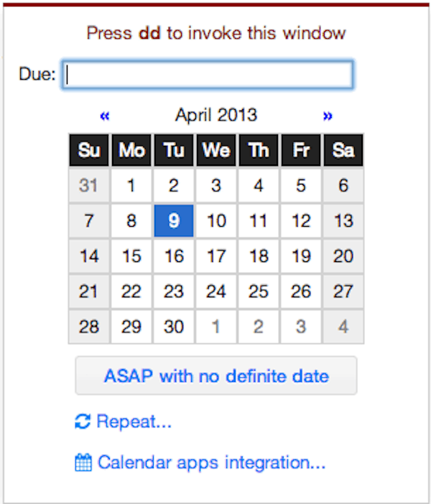Open the Repeat... link
The width and height of the screenshot is (431, 504).
134,422
